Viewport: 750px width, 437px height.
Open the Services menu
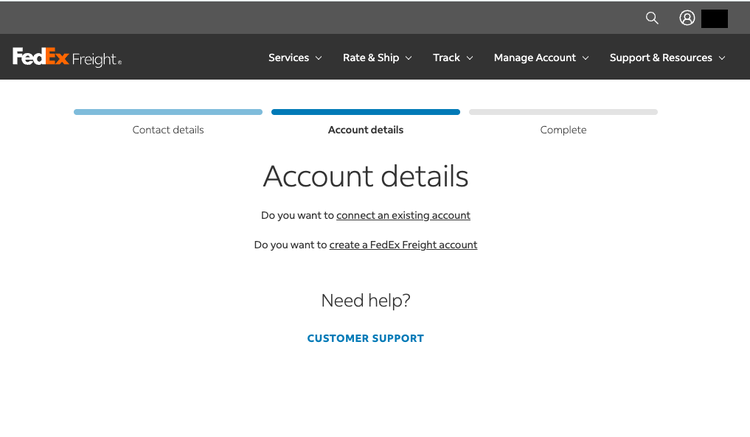(295, 58)
